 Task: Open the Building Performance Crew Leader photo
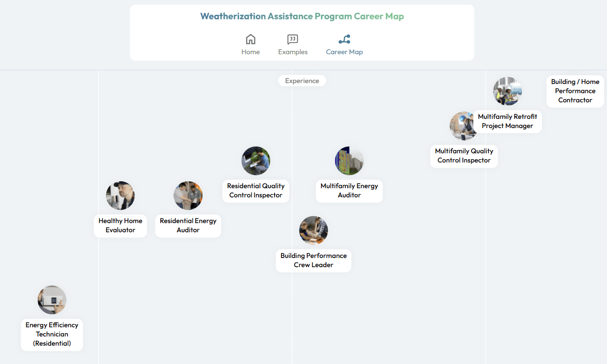tap(314, 230)
